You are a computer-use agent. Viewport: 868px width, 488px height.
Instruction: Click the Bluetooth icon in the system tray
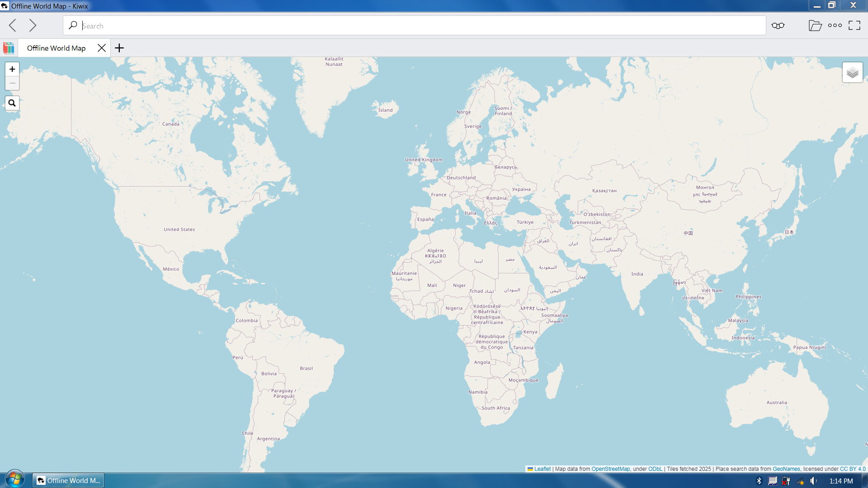[759, 481]
